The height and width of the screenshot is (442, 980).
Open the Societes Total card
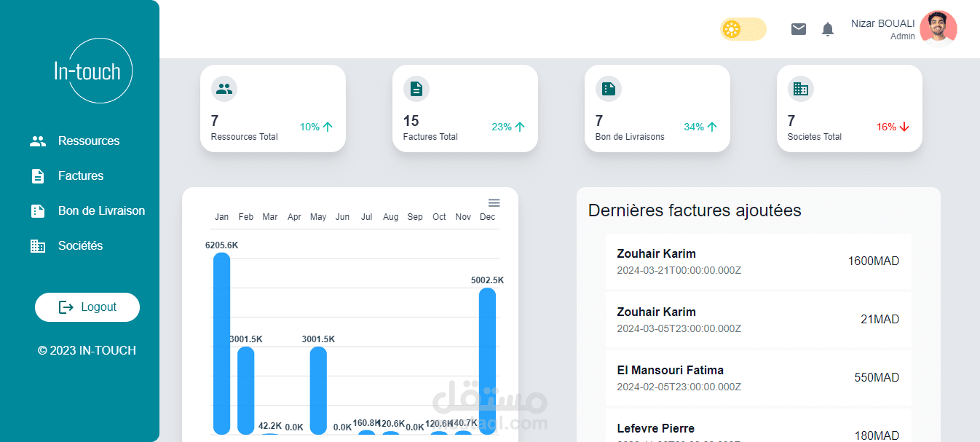tap(850, 108)
